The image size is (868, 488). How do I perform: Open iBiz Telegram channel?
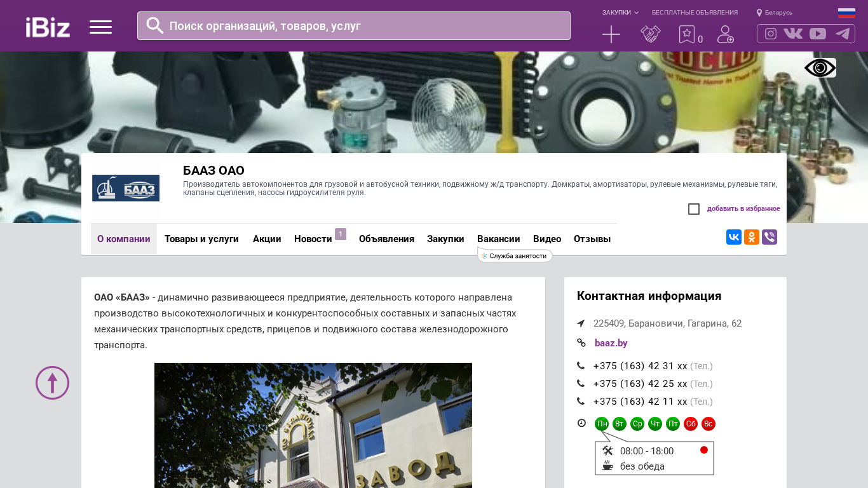[x=843, y=34]
